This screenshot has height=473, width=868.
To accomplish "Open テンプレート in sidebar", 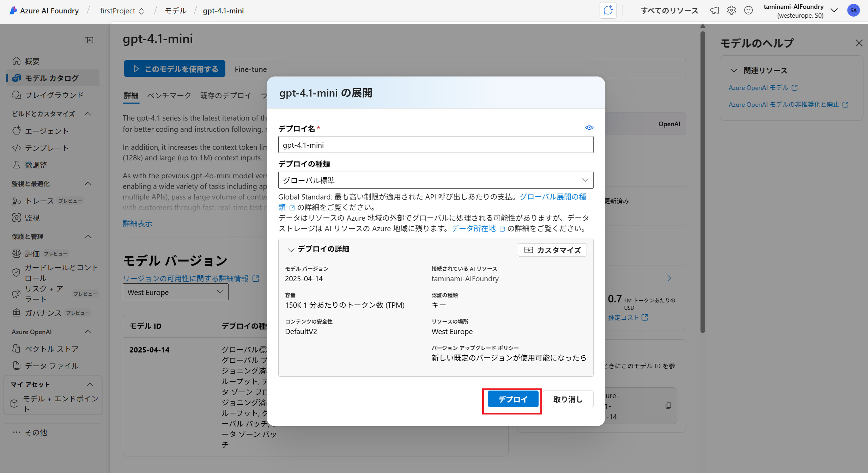I will point(53,148).
